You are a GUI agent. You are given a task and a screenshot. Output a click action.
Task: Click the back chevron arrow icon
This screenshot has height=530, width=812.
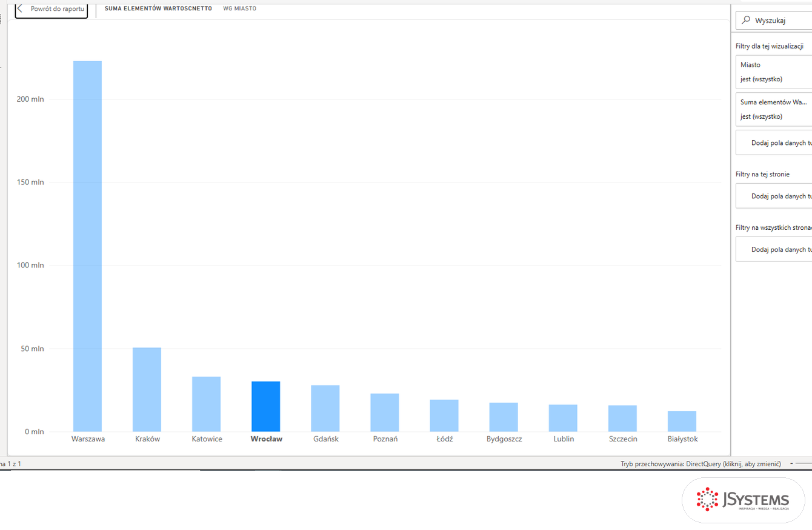tap(19, 8)
